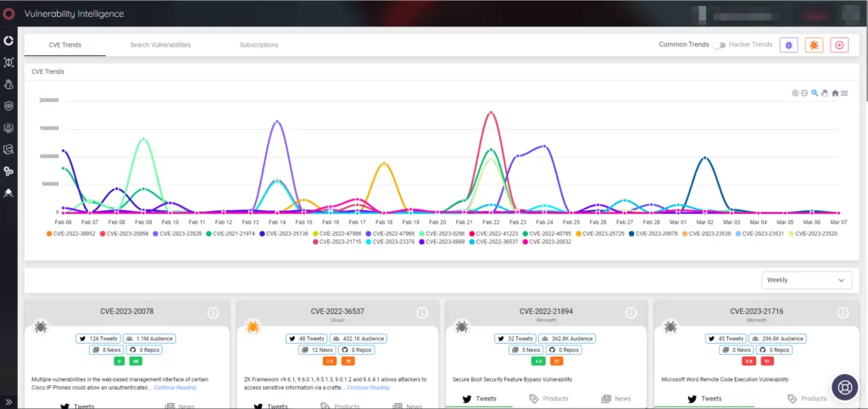Select the chart pan hand tool
Screen dimensions: 868x409
(x=824, y=93)
